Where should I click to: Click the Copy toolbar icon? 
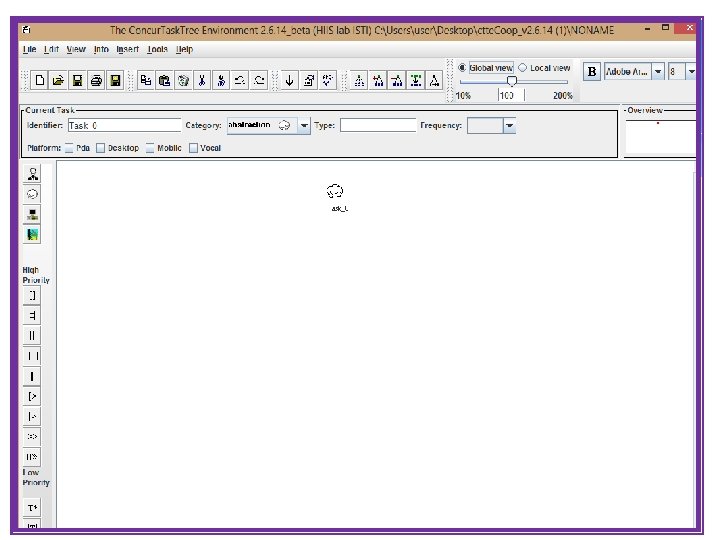pyautogui.click(x=146, y=81)
